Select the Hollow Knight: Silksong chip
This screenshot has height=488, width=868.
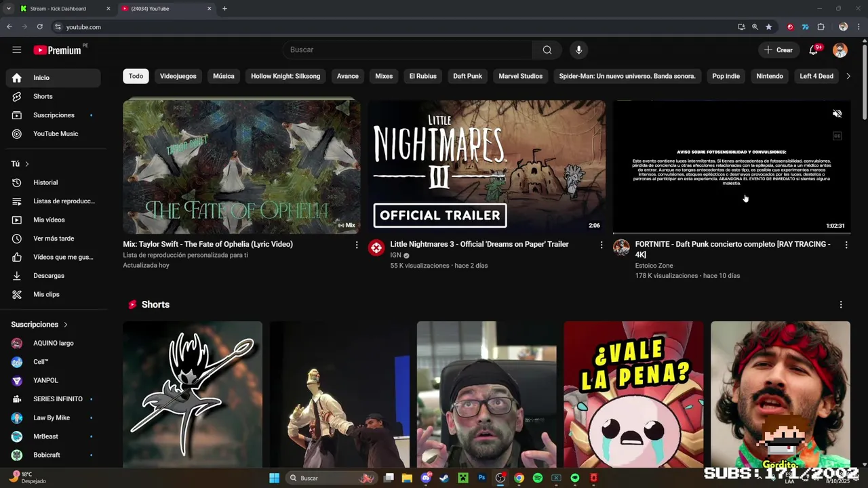tap(285, 76)
